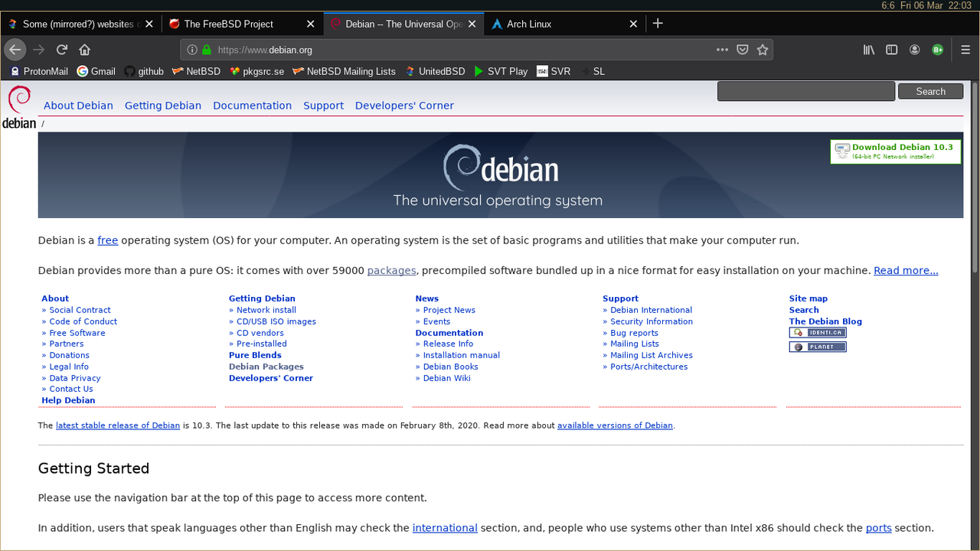Screen dimensions: 980x551
Task: Close the FreeBSD Project tab
Action: [310, 24]
